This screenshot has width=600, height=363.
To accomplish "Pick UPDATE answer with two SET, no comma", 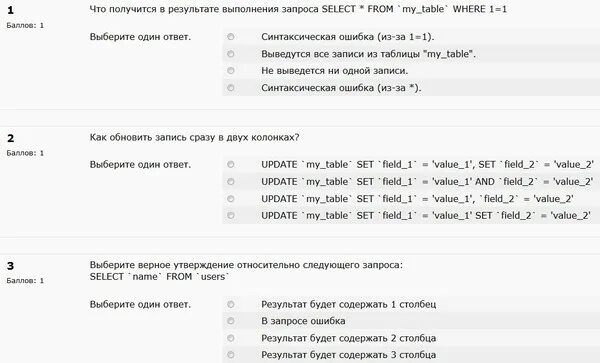I will 230,215.
